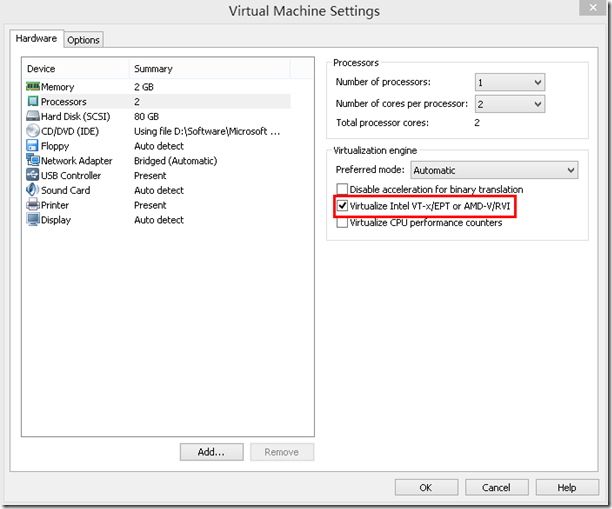The width and height of the screenshot is (612, 509).
Task: Expand Number of cores per processor dropdown
Action: pyautogui.click(x=509, y=104)
